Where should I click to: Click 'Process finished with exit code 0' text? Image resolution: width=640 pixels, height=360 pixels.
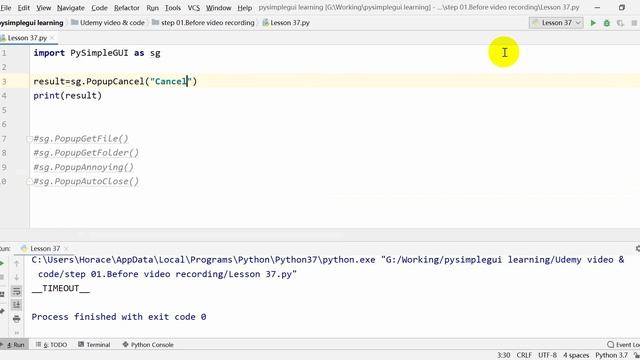tap(119, 317)
